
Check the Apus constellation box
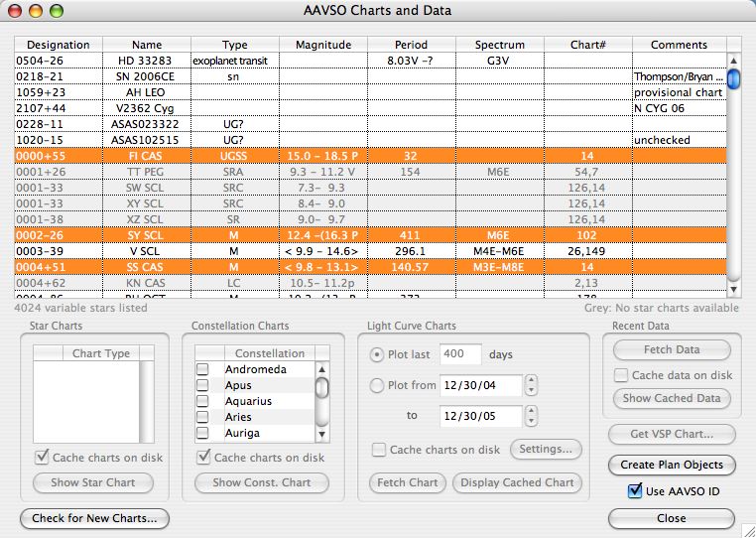[x=202, y=385]
